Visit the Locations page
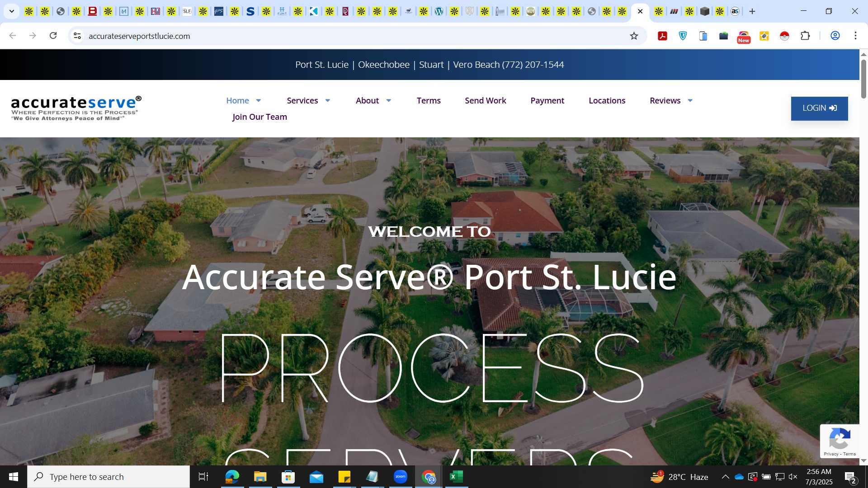The image size is (868, 488). tap(607, 101)
